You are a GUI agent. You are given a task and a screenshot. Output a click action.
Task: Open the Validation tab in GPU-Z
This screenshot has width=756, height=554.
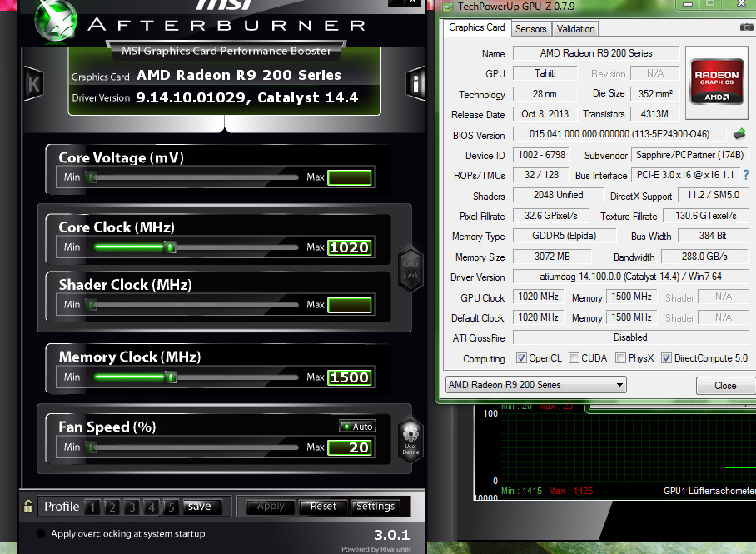click(x=575, y=29)
